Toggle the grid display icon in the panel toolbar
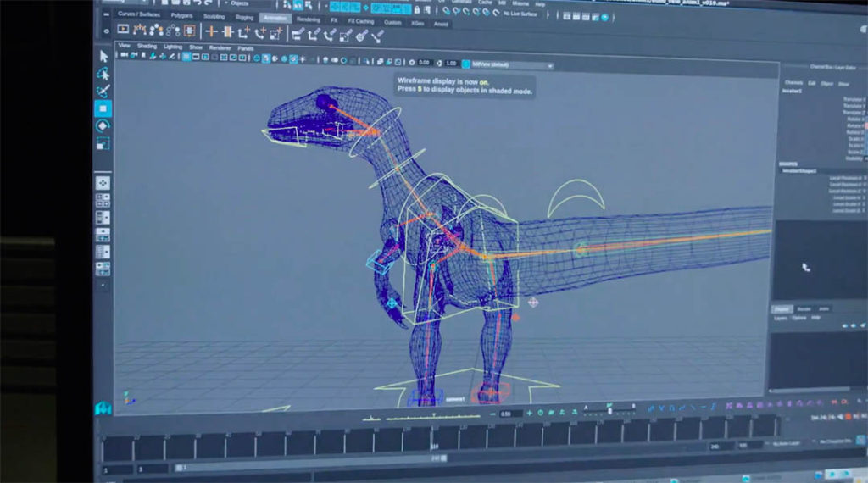868x483 pixels. pyautogui.click(x=186, y=57)
